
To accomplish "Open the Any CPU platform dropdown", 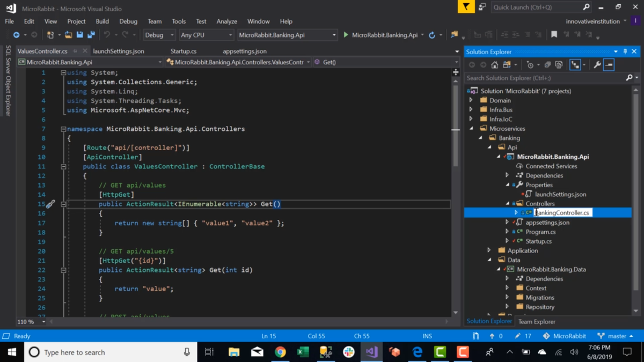I will pyautogui.click(x=206, y=35).
